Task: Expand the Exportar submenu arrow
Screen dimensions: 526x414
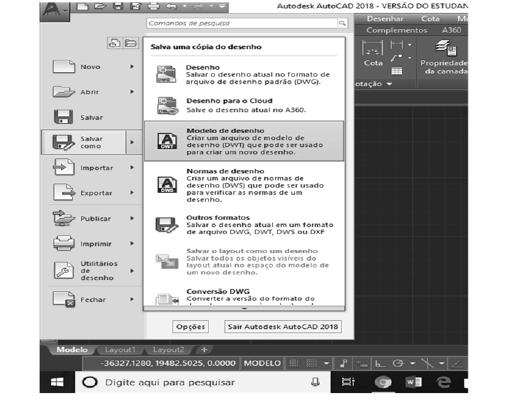Action: coord(132,193)
